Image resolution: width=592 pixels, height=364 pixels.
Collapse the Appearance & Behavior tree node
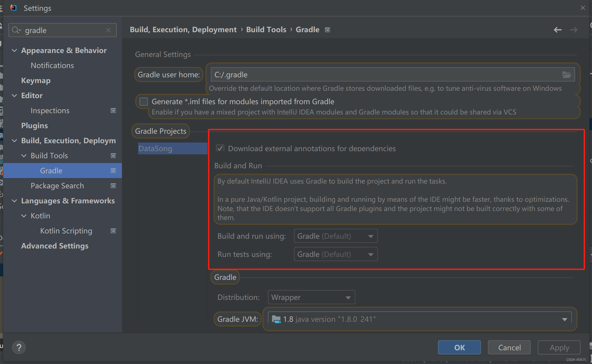[15, 50]
